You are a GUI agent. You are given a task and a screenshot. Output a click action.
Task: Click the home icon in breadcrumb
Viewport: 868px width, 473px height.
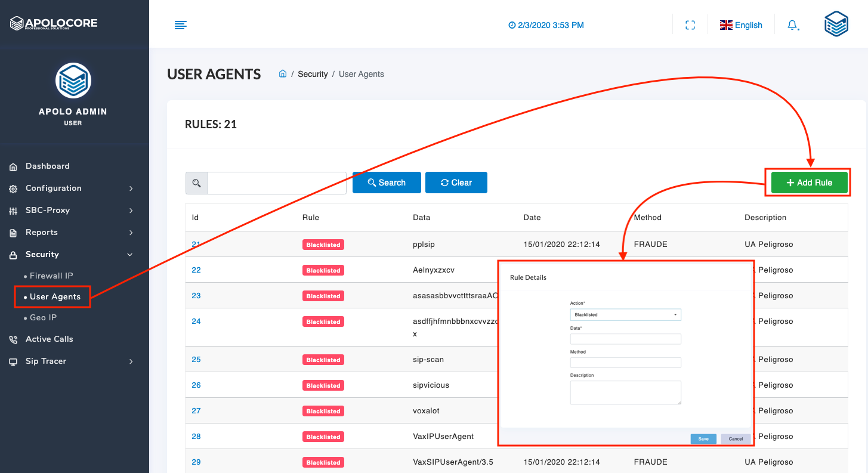point(283,74)
